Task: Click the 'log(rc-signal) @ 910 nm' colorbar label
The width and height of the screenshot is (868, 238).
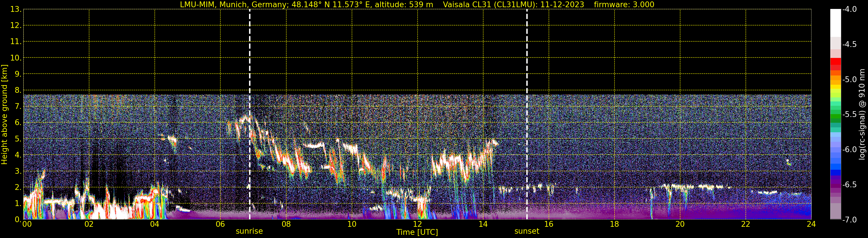Action: click(862, 115)
